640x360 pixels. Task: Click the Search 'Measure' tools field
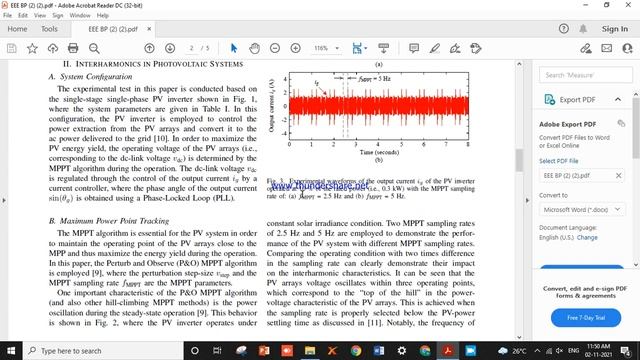click(x=586, y=75)
